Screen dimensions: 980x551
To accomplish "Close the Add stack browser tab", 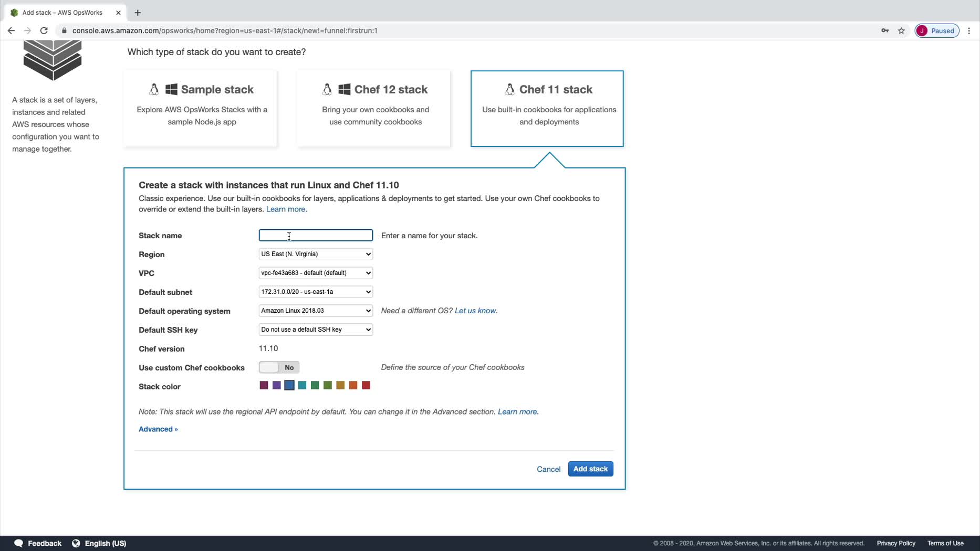I will [x=118, y=13].
